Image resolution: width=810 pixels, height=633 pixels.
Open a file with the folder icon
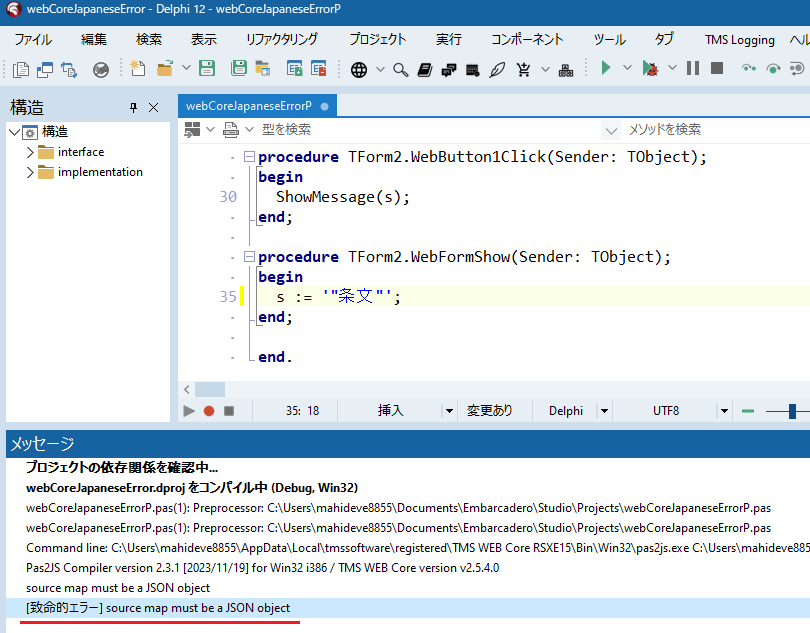[x=165, y=69]
